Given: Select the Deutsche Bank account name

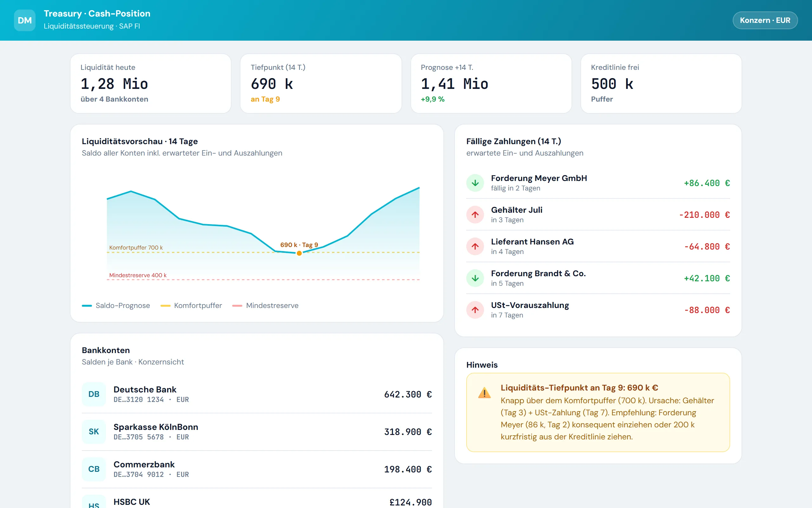Looking at the screenshot, I should click(x=145, y=389).
